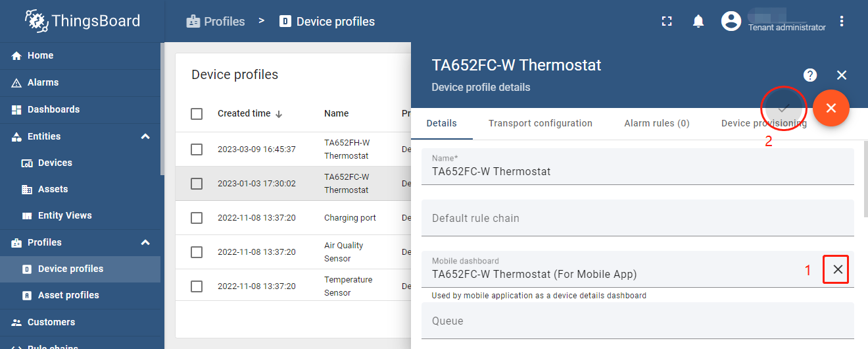868x349 pixels.
Task: Select the Temperature Sensor name cell
Action: click(349, 286)
